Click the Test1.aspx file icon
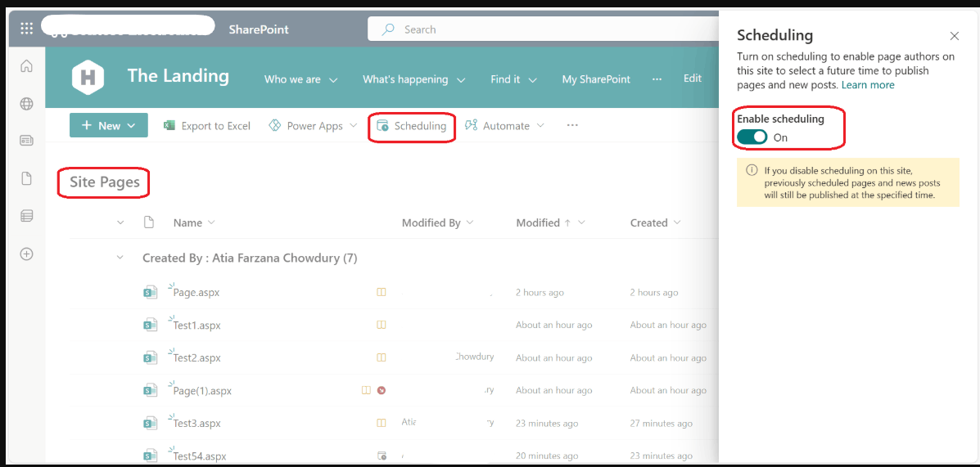 pyautogui.click(x=150, y=325)
